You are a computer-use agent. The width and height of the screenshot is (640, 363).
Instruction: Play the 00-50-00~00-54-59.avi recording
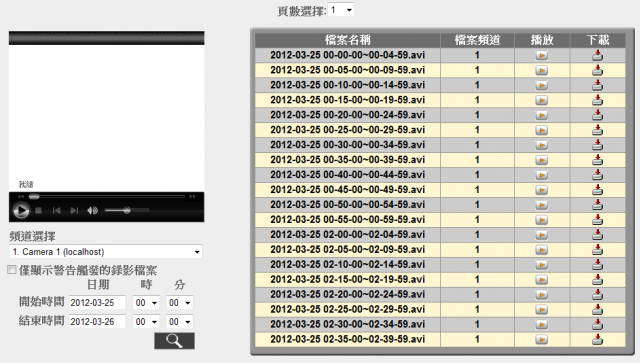coord(541,205)
